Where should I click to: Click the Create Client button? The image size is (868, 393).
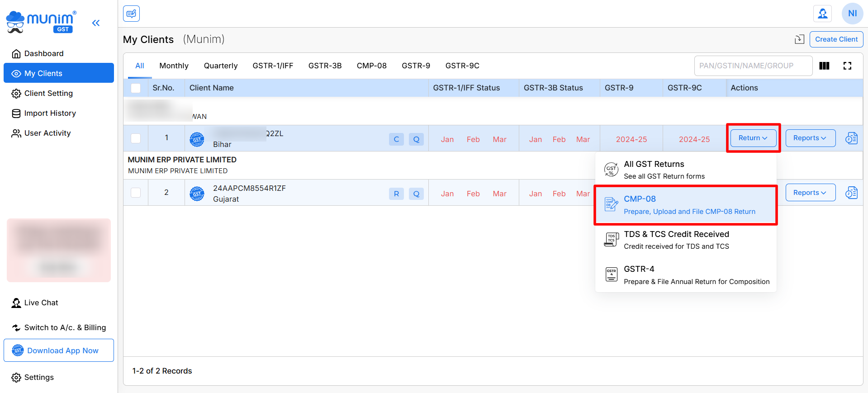click(x=836, y=39)
